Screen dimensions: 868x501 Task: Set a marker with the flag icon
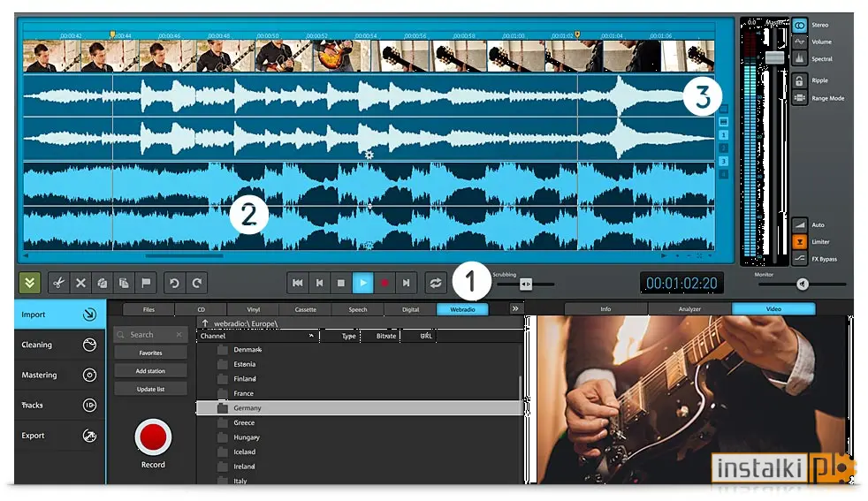tap(146, 283)
